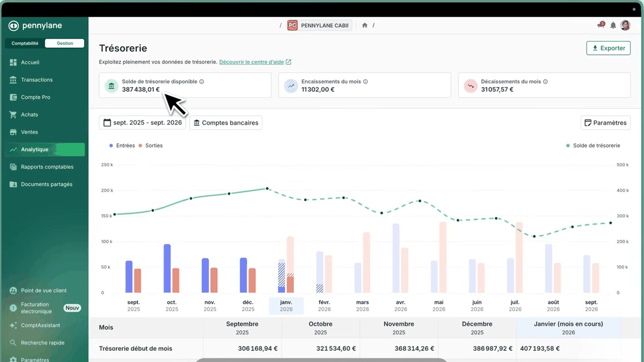Click the home breadcrumb icon
The height and width of the screenshot is (362, 644).
point(365,25)
